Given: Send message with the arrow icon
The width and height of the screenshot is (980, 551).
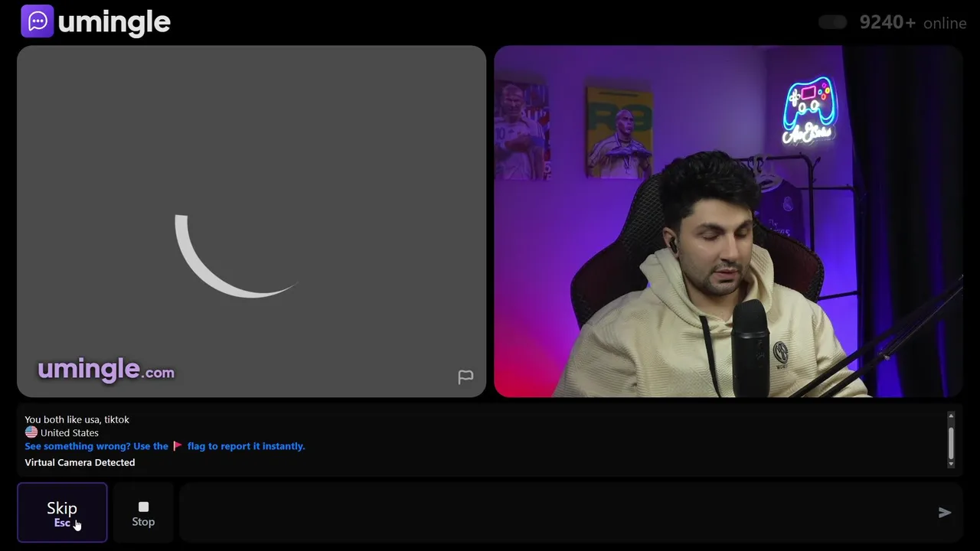Looking at the screenshot, I should [x=945, y=513].
